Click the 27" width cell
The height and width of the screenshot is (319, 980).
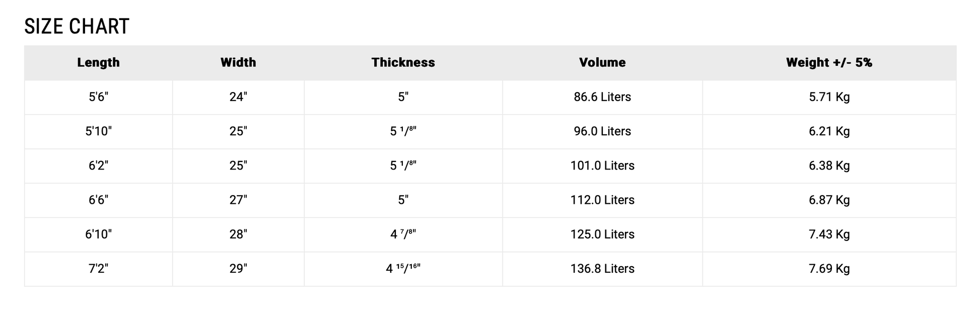tap(238, 200)
